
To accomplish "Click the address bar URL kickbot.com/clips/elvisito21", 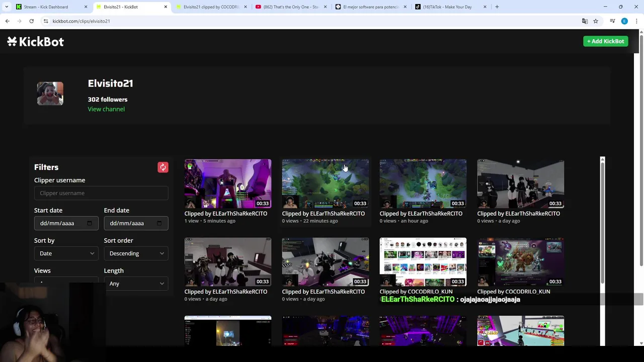I will click(81, 21).
